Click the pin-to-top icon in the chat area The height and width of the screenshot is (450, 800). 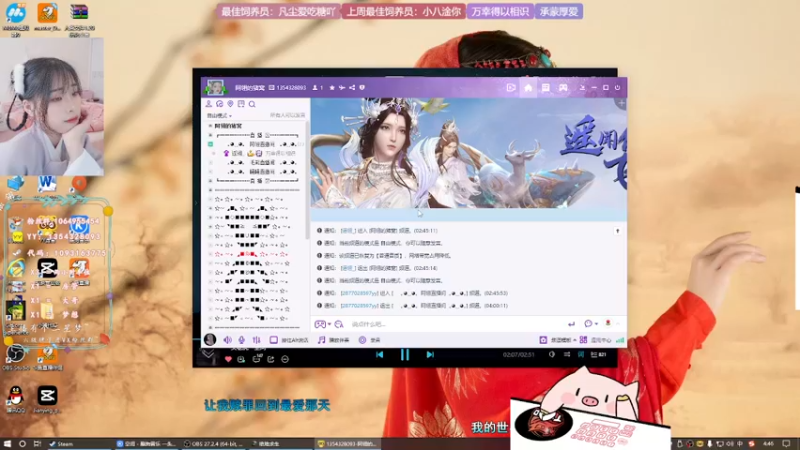coord(617,231)
